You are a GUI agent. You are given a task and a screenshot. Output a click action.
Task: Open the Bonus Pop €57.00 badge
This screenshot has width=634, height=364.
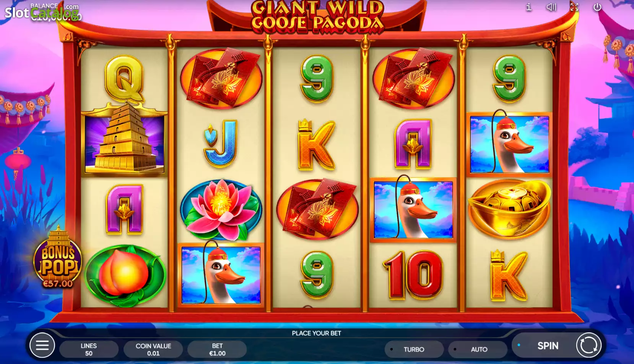click(58, 257)
